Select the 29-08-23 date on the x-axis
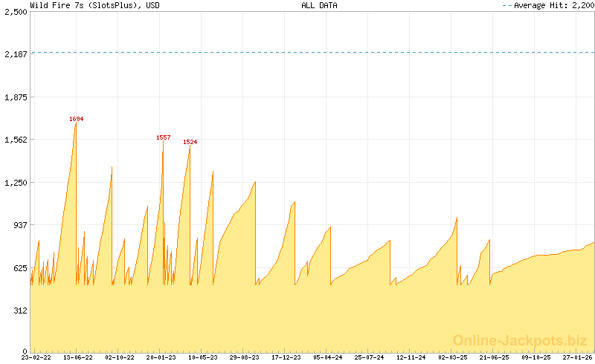Image resolution: width=595 pixels, height=364 pixels. pos(245,357)
